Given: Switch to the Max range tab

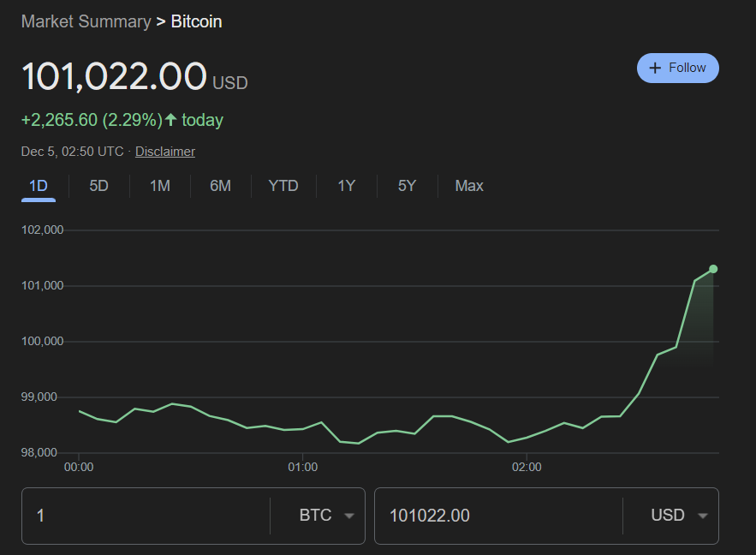Looking at the screenshot, I should coord(469,186).
